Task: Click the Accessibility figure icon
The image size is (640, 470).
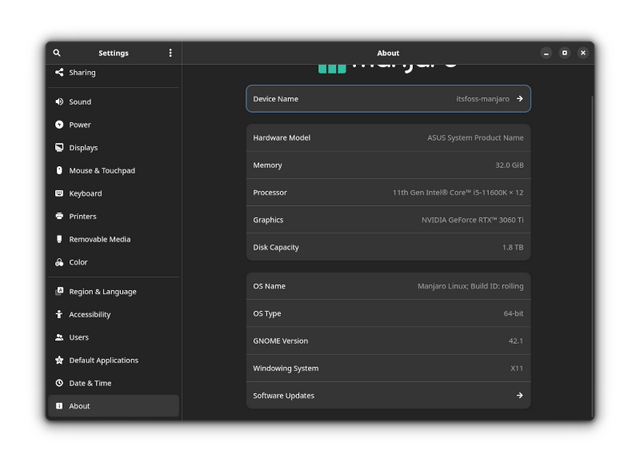Action: (x=59, y=314)
